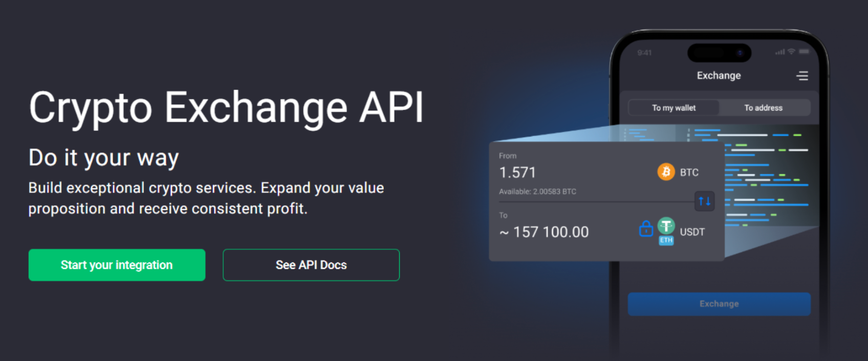Click the swap currencies arrows icon
The image size is (868, 361).
(704, 201)
